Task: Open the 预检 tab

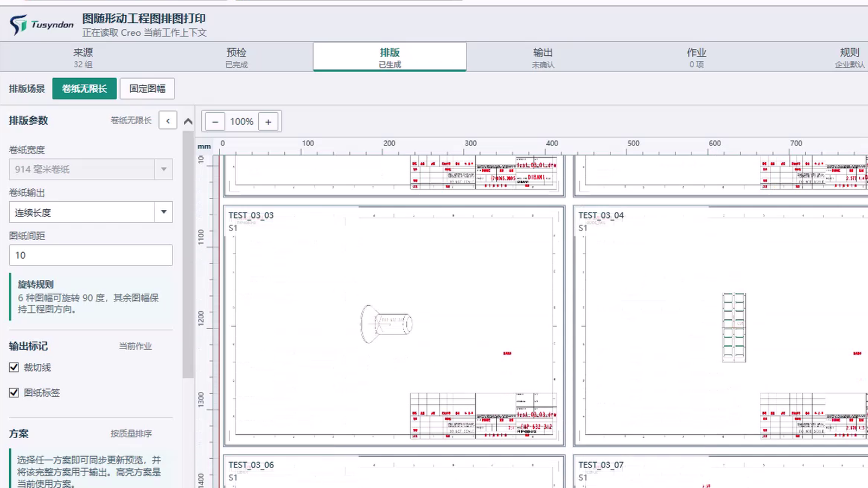Action: pyautogui.click(x=237, y=57)
